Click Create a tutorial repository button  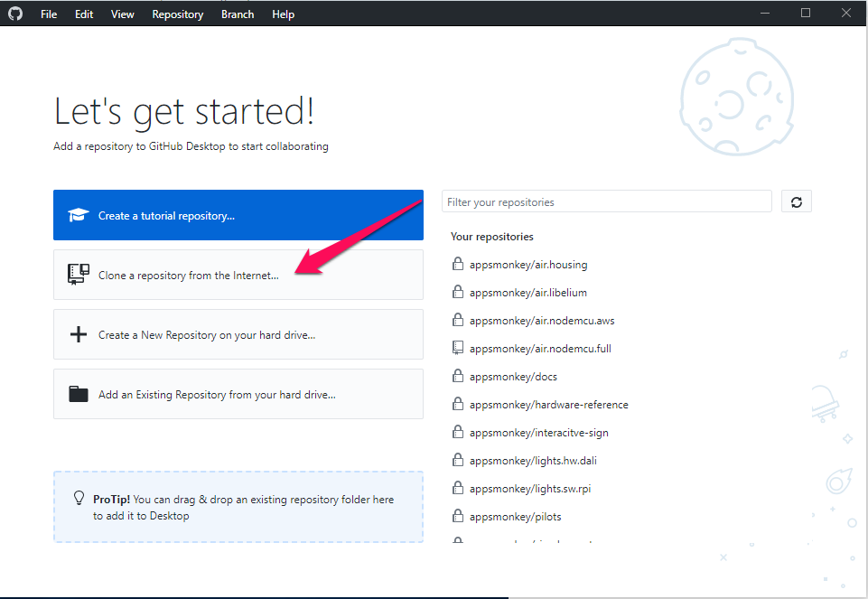pyautogui.click(x=238, y=215)
